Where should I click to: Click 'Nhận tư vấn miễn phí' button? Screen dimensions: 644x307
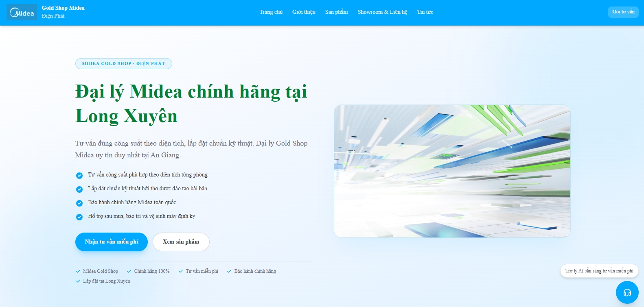click(x=112, y=242)
